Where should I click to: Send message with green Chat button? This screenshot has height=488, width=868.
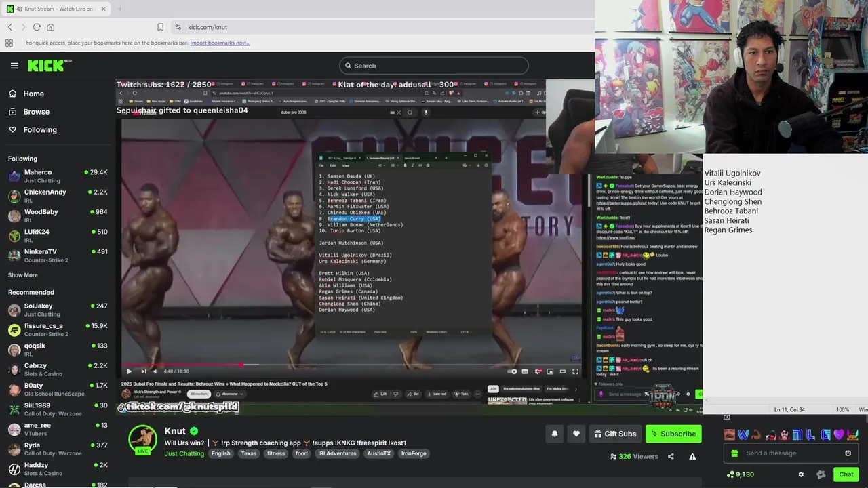point(846,474)
